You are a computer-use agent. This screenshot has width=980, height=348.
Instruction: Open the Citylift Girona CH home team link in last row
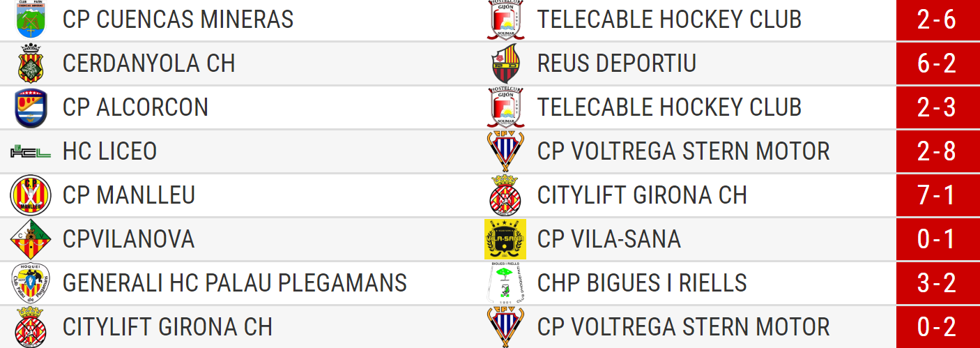pyautogui.click(x=167, y=327)
